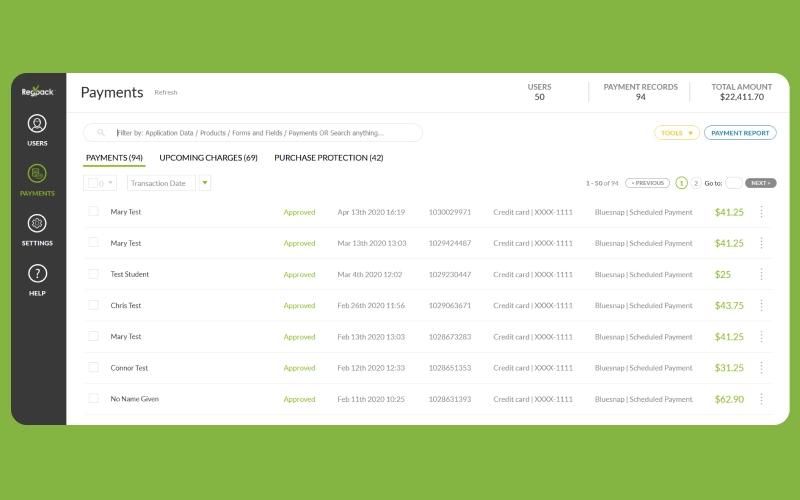Screen dimensions: 800x500
Task: Open row menu for Feb 13th 2020 payment
Action: [x=761, y=337]
